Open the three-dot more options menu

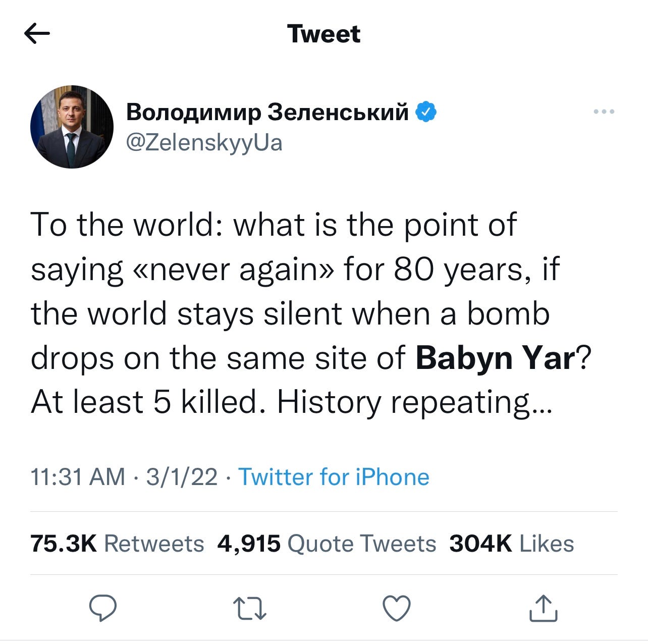604,112
